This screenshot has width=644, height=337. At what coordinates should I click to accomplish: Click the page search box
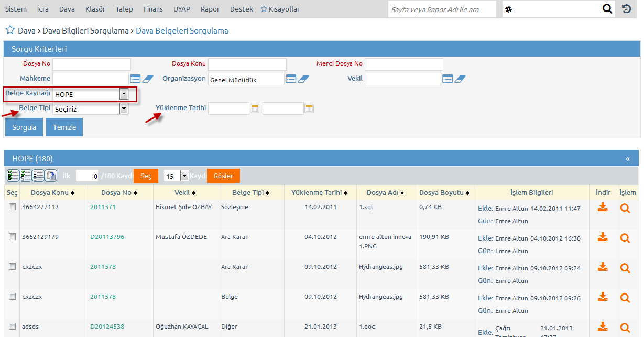(x=442, y=9)
